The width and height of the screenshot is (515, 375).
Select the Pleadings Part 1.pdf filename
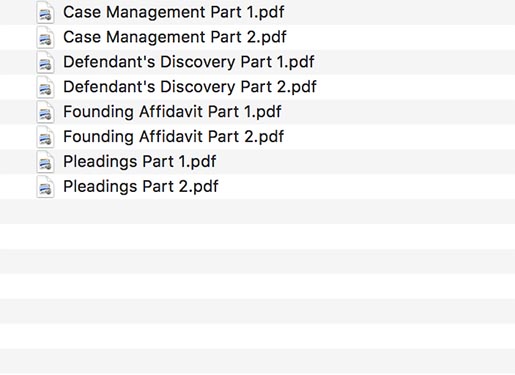pos(140,162)
